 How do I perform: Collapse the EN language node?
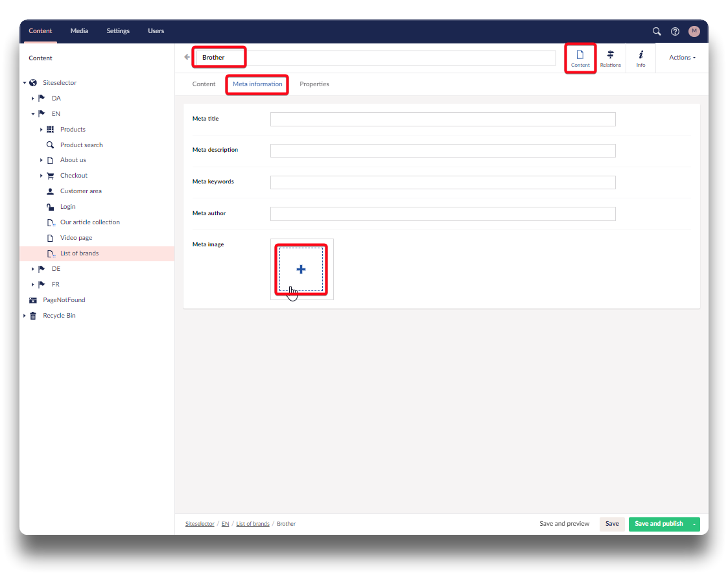[32, 114]
